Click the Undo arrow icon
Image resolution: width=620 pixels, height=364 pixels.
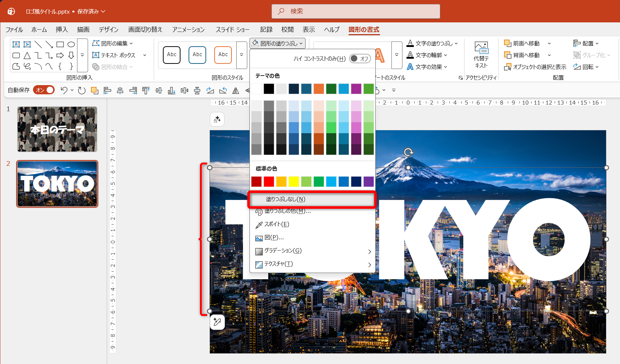coord(64,90)
